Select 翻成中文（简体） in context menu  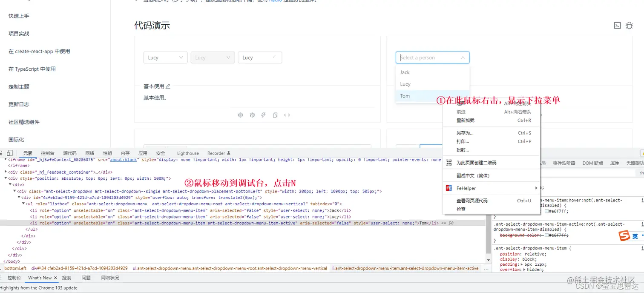pyautogui.click(x=492, y=175)
